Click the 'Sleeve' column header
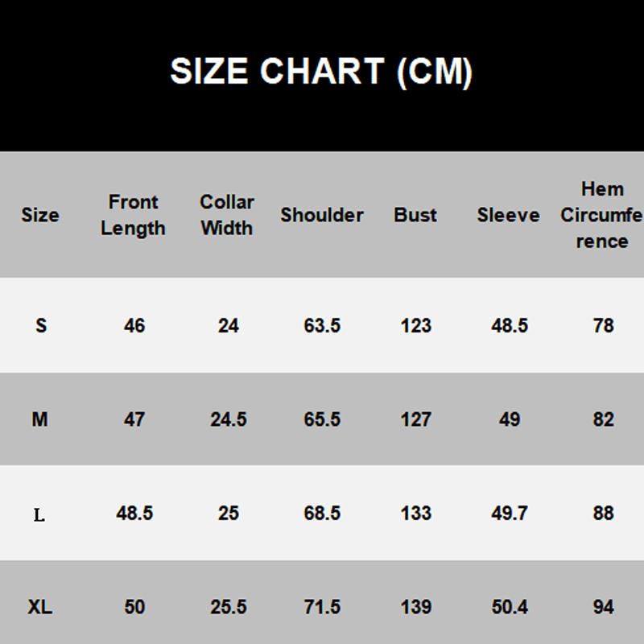This screenshot has height=644, width=644. tap(508, 215)
